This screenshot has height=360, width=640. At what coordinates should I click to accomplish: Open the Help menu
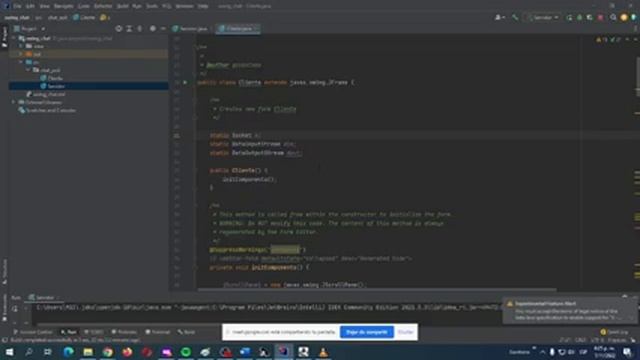(x=203, y=6)
